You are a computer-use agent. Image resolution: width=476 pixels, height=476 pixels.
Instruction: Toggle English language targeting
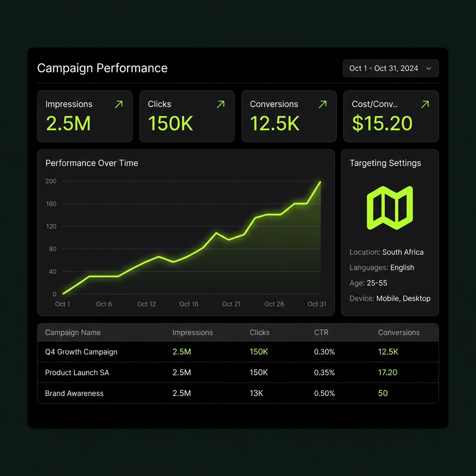403,267
